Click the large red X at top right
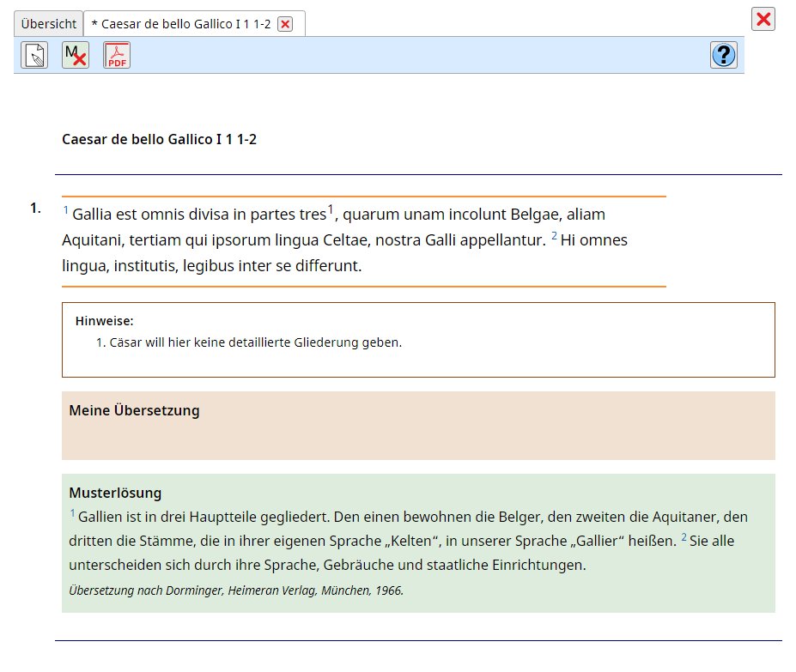This screenshot has height=672, width=796. tap(763, 20)
